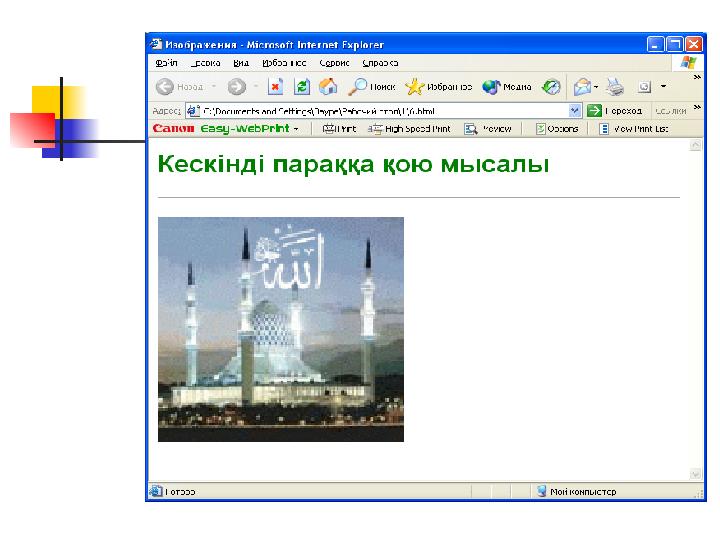This screenshot has width=720, height=540.
Task: Open the Файл (File) menu
Action: 166,63
